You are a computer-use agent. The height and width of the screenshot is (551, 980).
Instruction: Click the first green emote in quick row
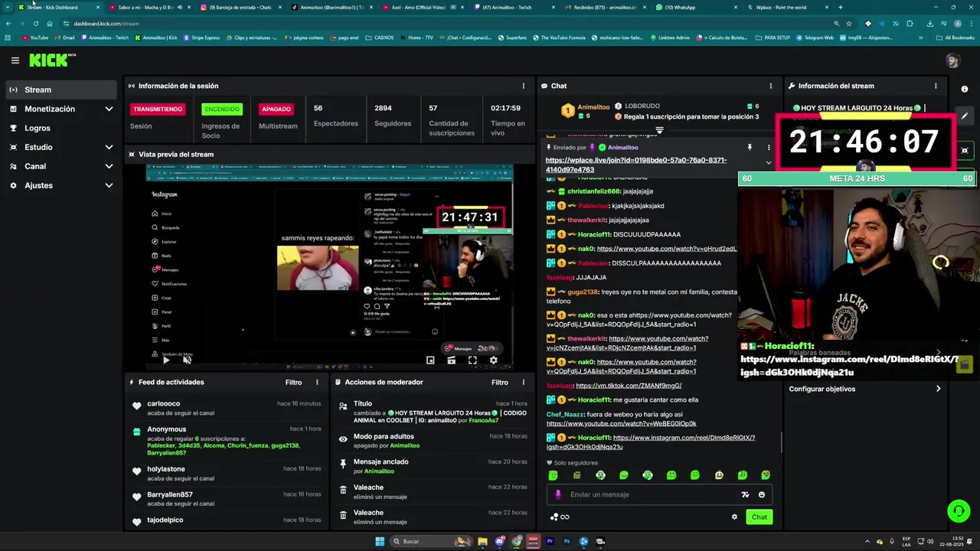click(553, 475)
